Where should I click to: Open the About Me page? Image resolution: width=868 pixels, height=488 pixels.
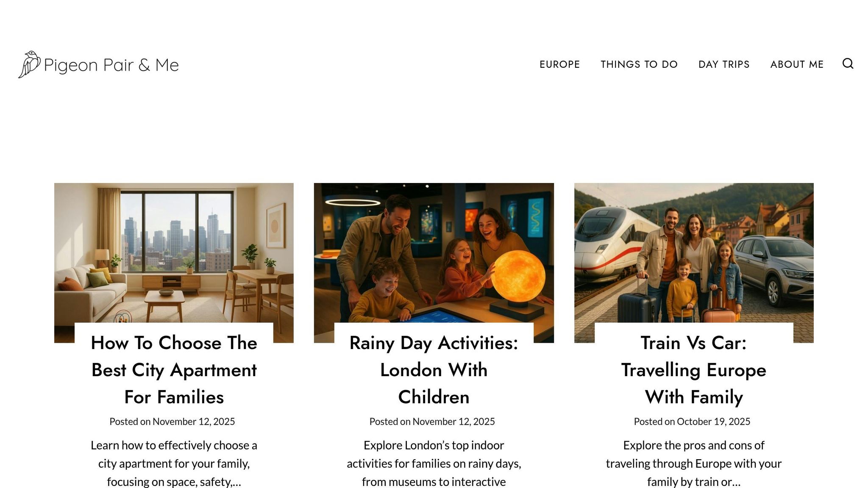(797, 64)
